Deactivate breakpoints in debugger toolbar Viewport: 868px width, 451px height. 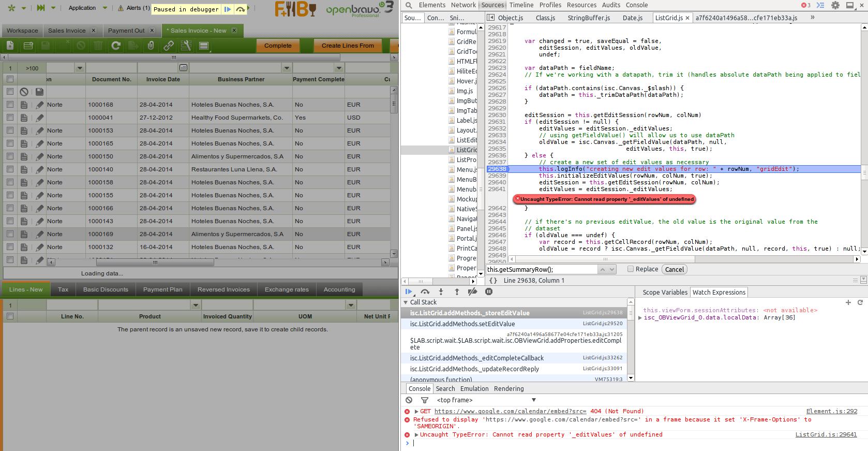472,292
